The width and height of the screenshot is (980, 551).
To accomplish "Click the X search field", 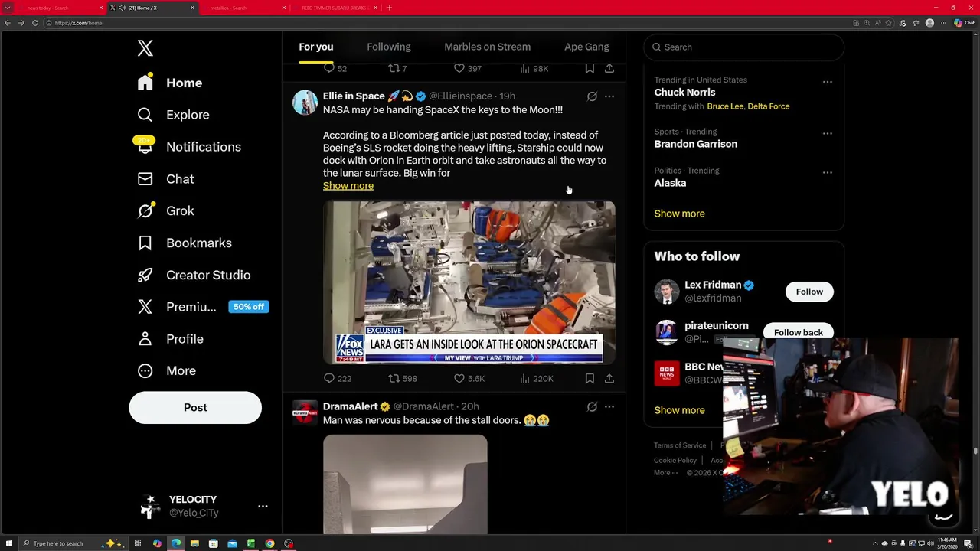I will click(x=743, y=47).
